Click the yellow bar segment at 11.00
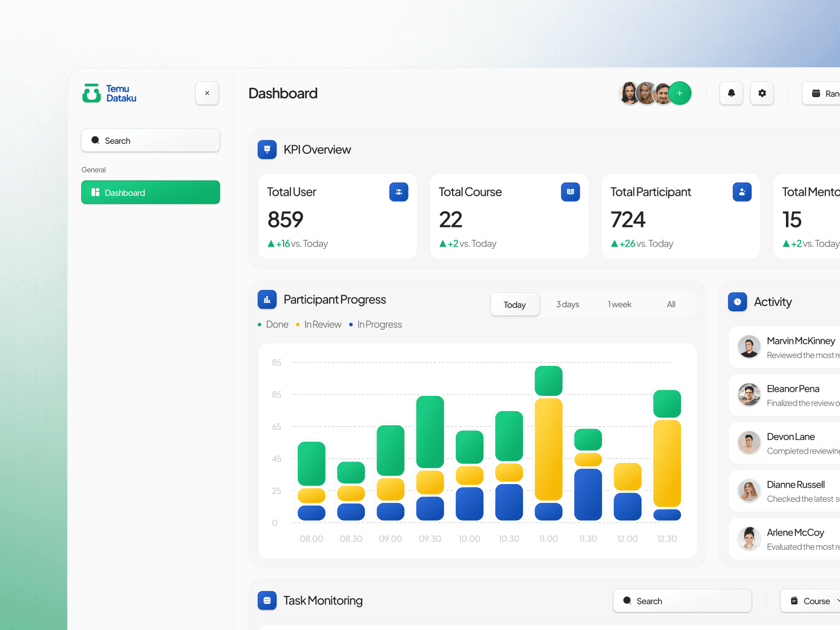This screenshot has width=840, height=630. click(x=549, y=449)
